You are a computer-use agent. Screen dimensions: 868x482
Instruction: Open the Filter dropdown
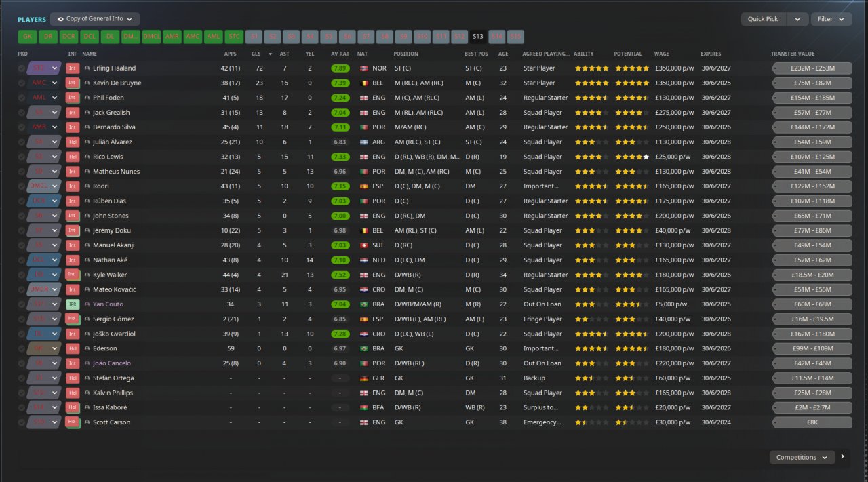[x=831, y=19]
